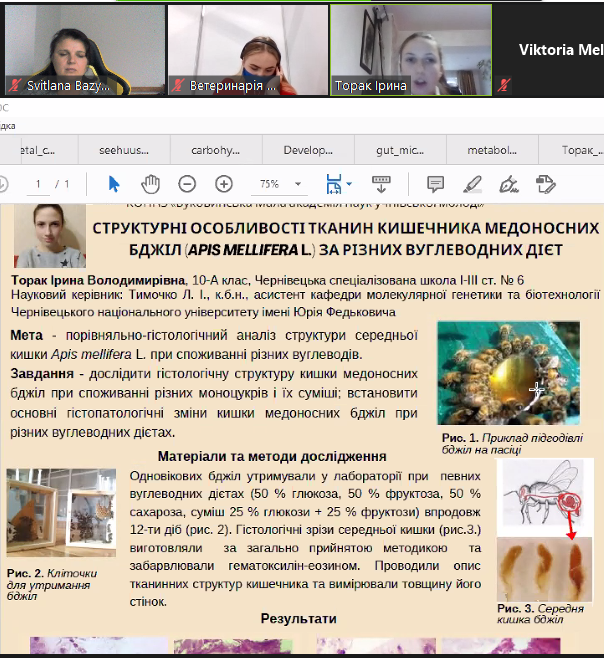The height and width of the screenshot is (658, 604).
Task: Click the zoom in plus button
Action: (224, 184)
